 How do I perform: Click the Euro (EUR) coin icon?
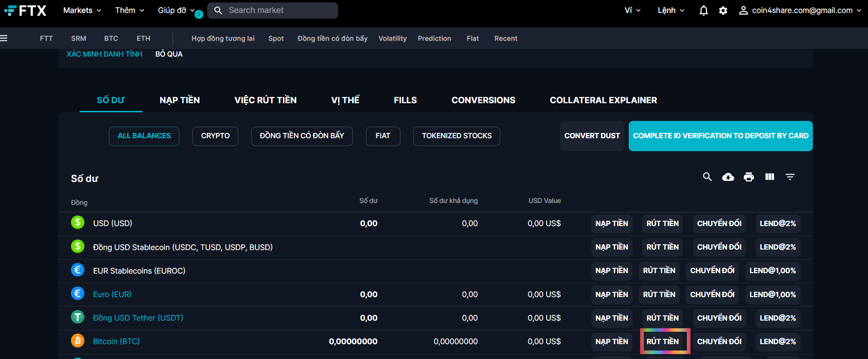(x=78, y=293)
